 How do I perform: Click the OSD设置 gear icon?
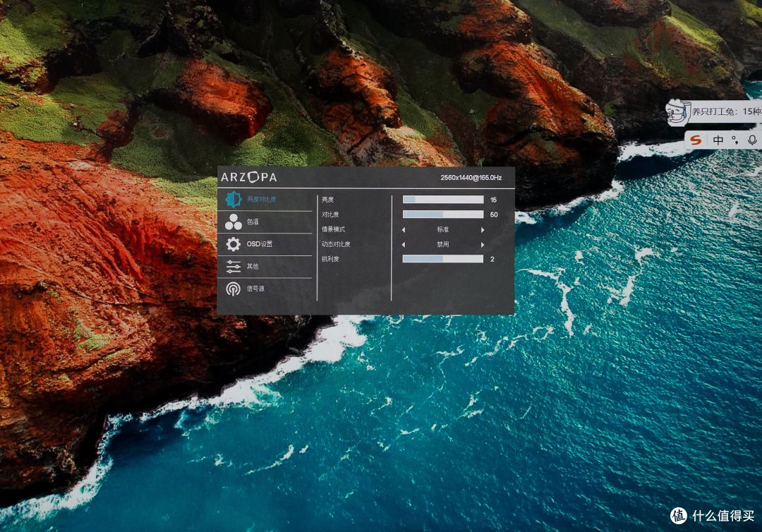(x=234, y=244)
